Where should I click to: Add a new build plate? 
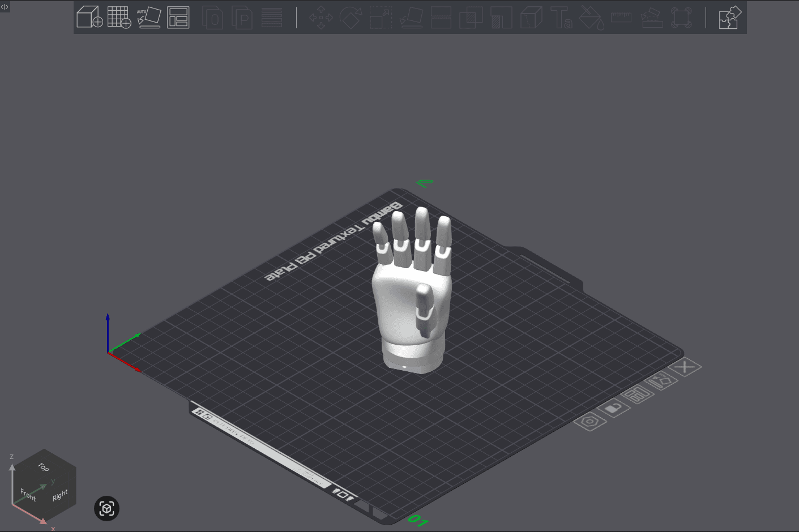(x=119, y=18)
